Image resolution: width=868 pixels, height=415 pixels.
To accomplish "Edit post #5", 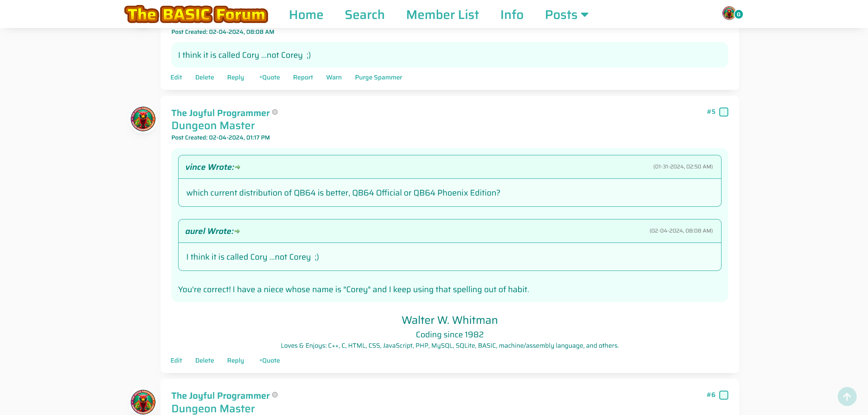I will [x=176, y=360].
